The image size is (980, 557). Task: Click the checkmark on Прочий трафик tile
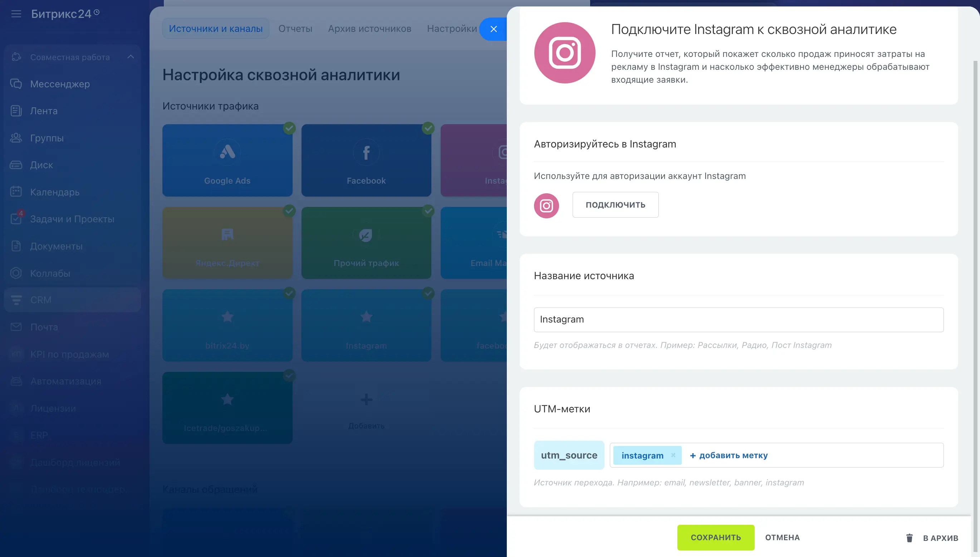(x=428, y=211)
